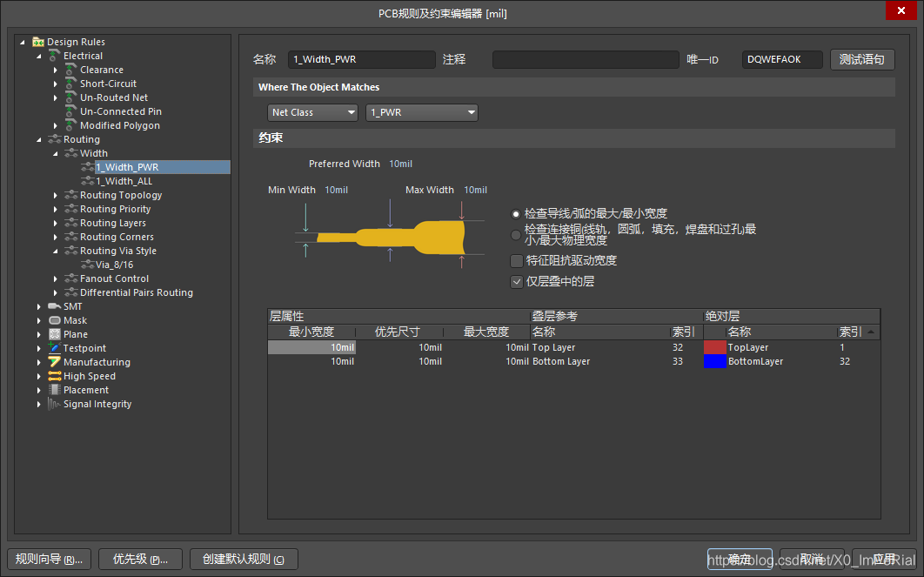Click the Routing category icon
This screenshot has height=577, width=924.
click(x=55, y=139)
